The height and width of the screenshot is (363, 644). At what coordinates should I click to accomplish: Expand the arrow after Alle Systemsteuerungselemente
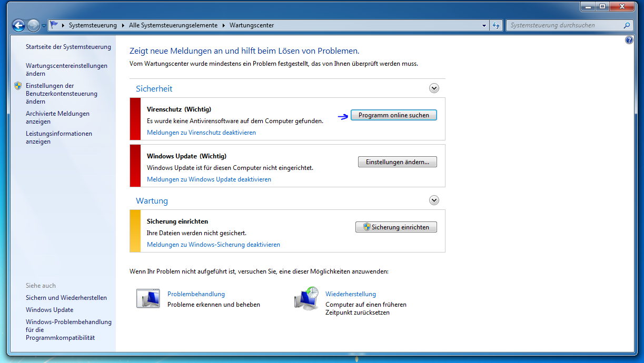point(223,25)
